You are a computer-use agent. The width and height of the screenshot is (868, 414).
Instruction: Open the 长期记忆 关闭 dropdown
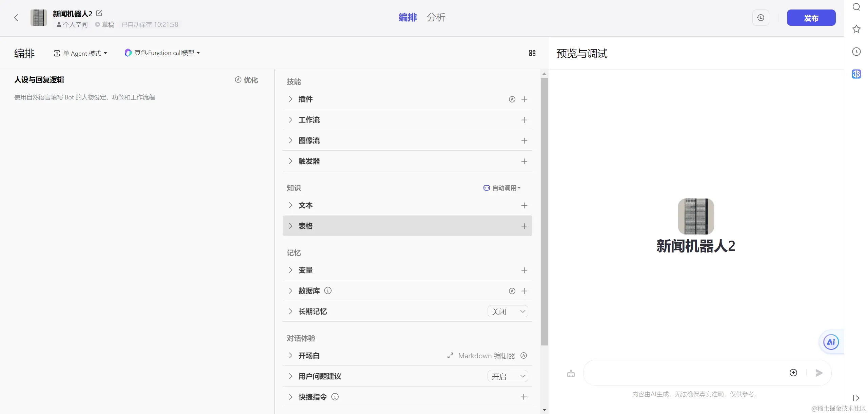[x=508, y=311]
